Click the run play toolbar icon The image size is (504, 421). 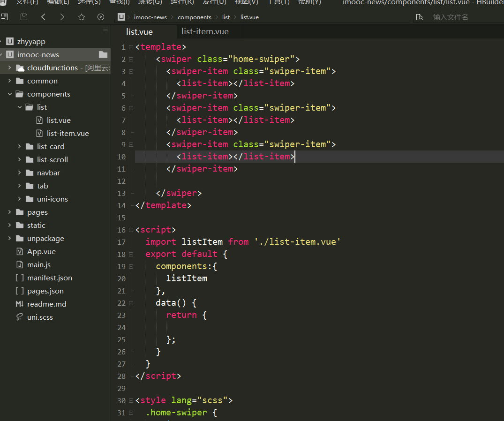[101, 17]
